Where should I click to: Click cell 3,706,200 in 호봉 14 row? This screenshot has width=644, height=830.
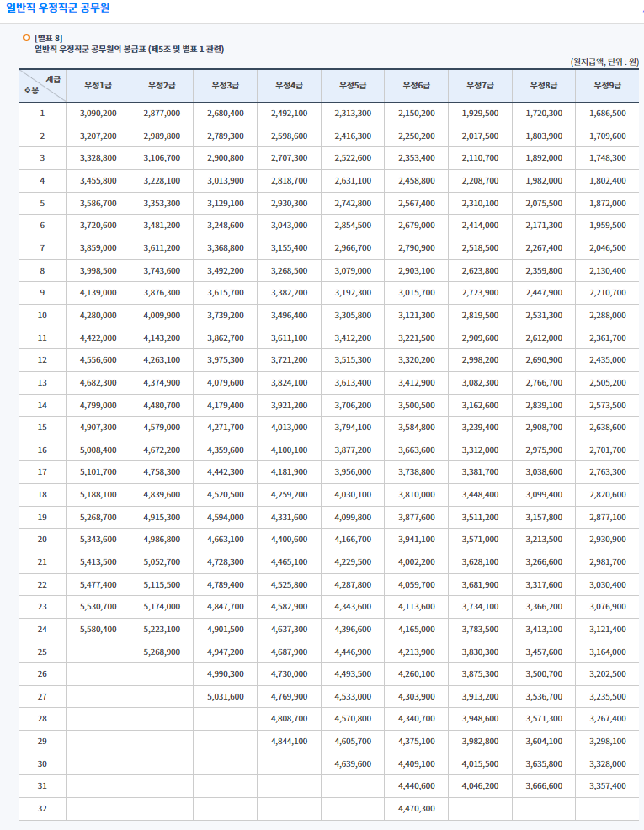[353, 405]
